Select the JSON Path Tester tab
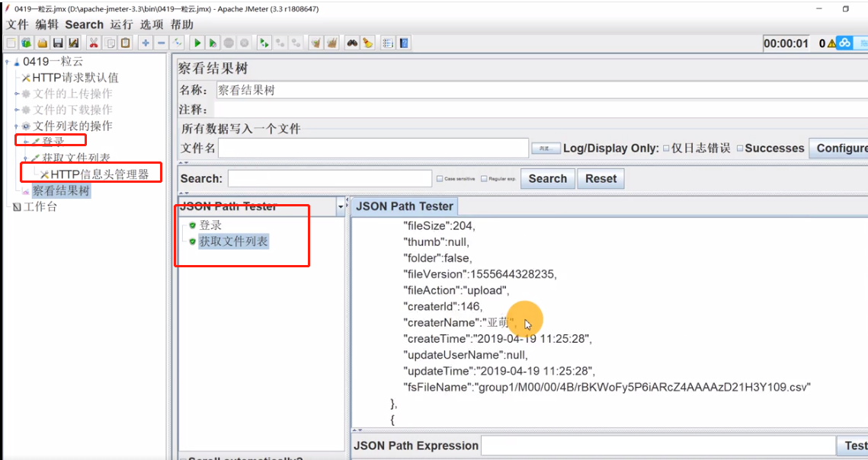The height and width of the screenshot is (460, 868). 405,206
